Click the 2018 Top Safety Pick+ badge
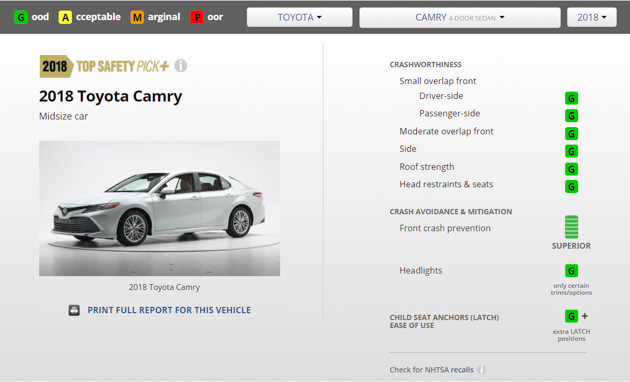This screenshot has height=382, width=630. click(104, 66)
